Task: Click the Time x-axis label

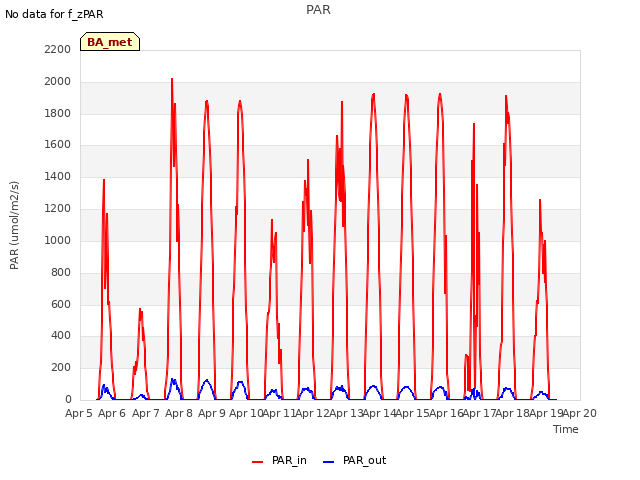Action: tap(566, 429)
